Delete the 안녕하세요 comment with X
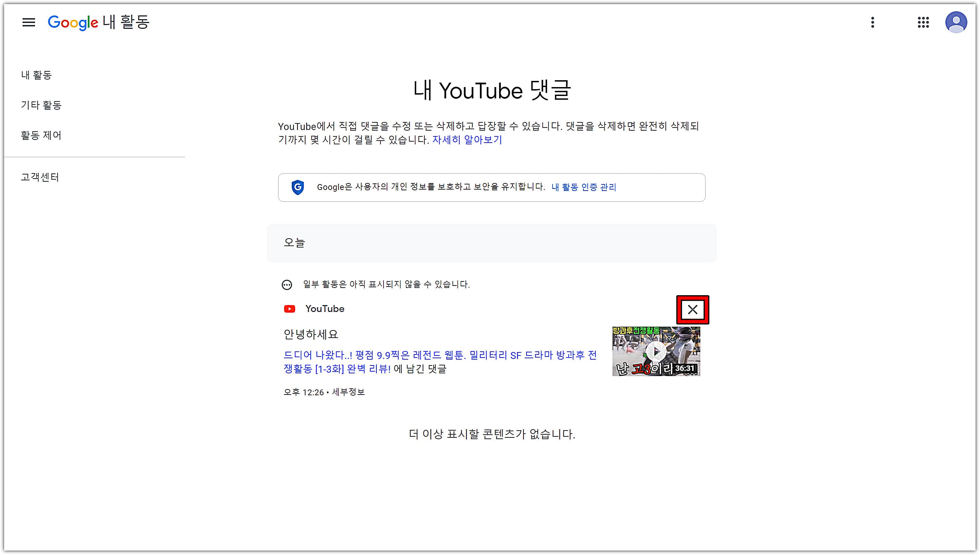980x555 pixels. pos(692,310)
